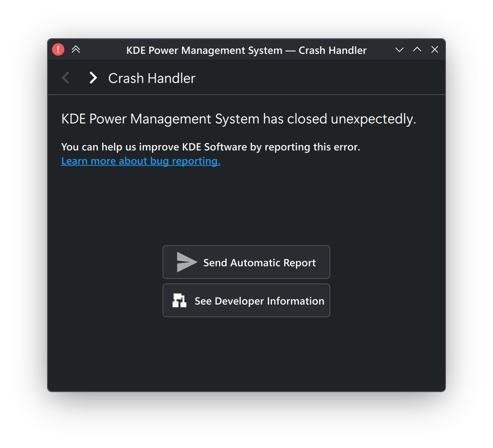Minimize window using the down chevron

pos(399,50)
